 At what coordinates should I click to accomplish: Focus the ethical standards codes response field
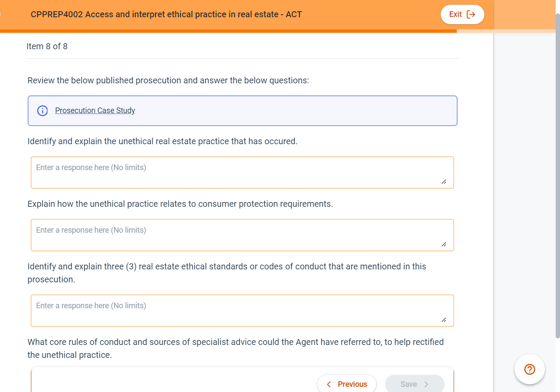point(242,310)
